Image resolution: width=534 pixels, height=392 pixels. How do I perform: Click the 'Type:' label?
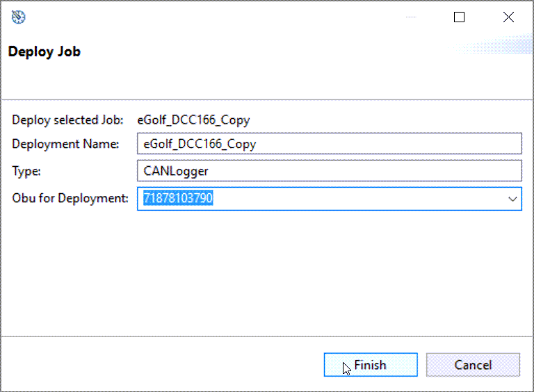point(26,171)
